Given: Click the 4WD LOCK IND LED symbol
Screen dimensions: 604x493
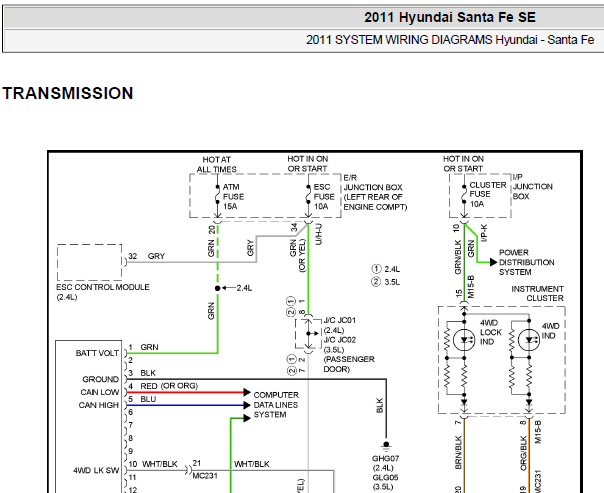Looking at the screenshot, I should pos(464,340).
